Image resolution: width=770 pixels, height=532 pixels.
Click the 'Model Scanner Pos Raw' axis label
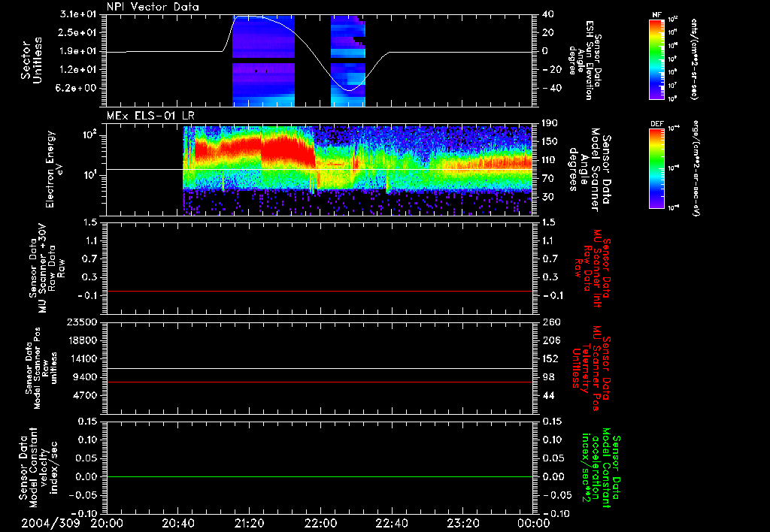coord(41,368)
